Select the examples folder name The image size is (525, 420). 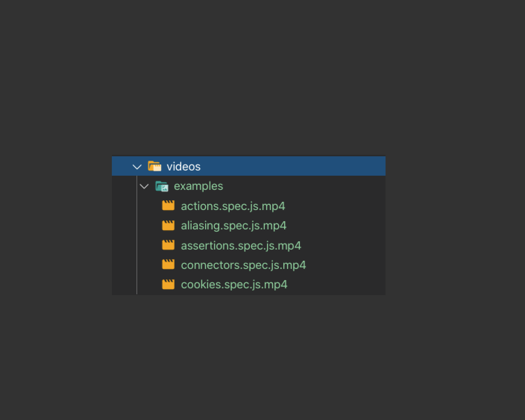pos(198,186)
